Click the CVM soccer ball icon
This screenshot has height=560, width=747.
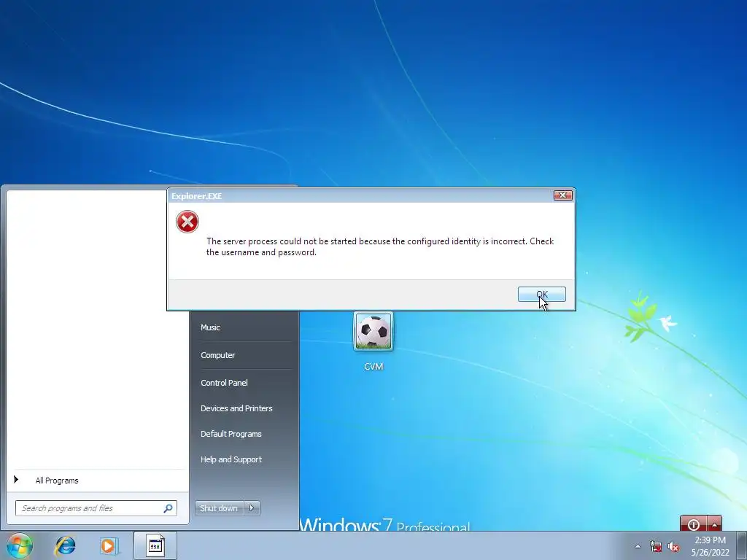tap(373, 332)
